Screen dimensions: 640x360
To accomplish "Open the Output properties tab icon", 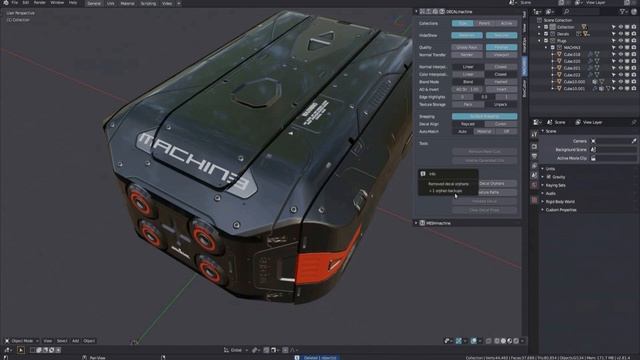I will click(534, 156).
